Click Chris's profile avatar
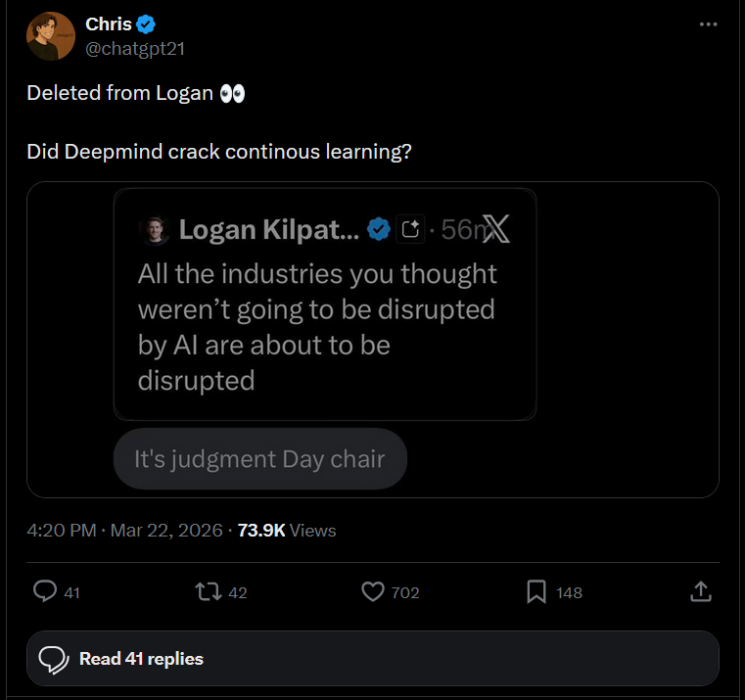The height and width of the screenshot is (700, 745). point(50,36)
